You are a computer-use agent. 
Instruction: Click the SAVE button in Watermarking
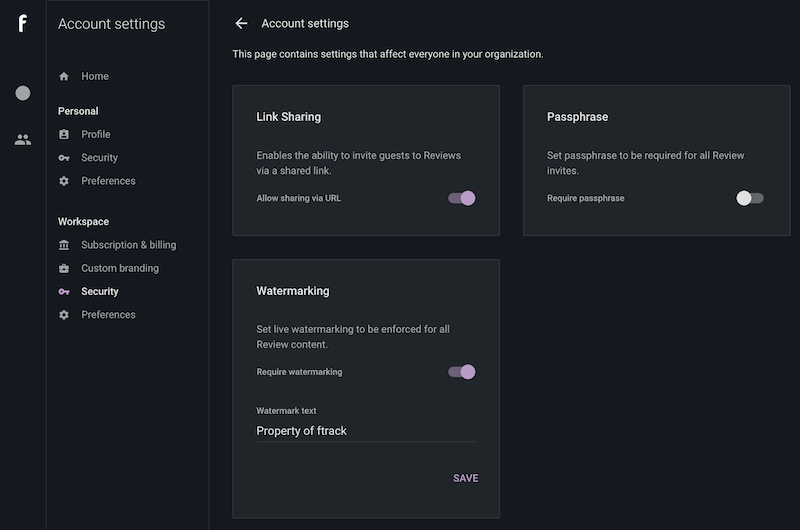[465, 478]
